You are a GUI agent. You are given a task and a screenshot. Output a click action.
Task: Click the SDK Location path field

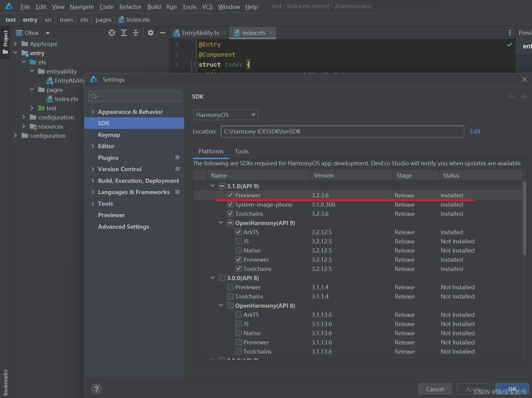(342, 131)
